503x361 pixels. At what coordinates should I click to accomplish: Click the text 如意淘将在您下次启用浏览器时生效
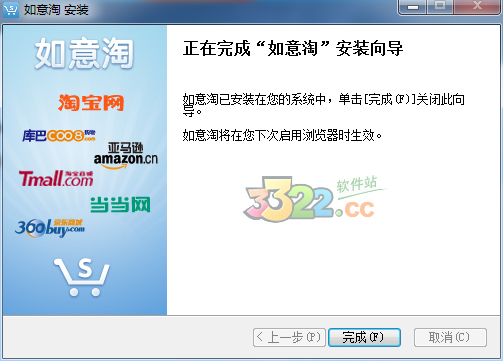[282, 136]
